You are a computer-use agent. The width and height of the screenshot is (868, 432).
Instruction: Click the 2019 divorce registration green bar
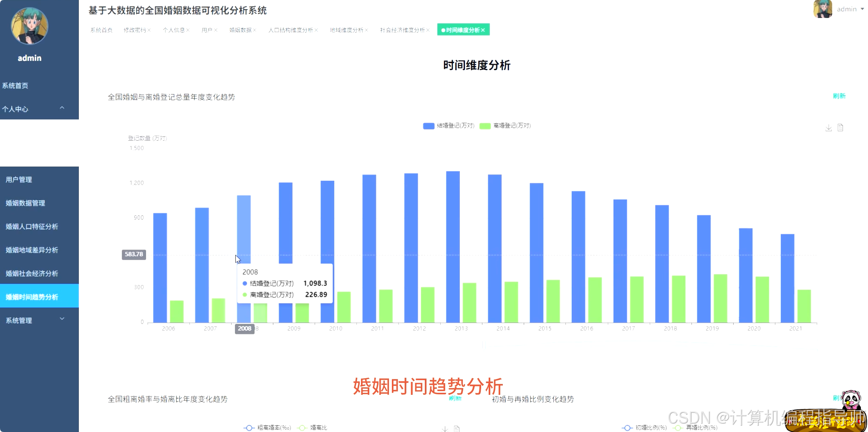point(720,298)
